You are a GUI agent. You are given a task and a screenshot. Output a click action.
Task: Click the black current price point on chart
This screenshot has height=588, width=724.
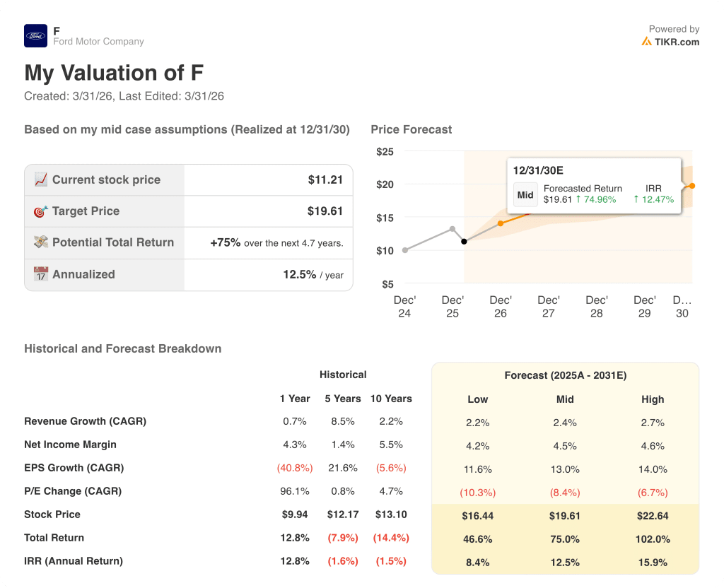(x=464, y=242)
